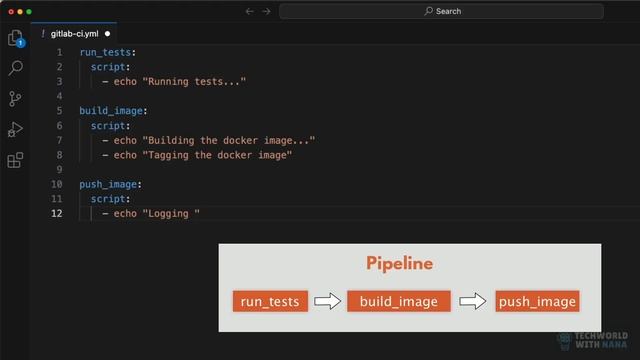Click the script key under build_image
640x360 pixels.
point(108,126)
